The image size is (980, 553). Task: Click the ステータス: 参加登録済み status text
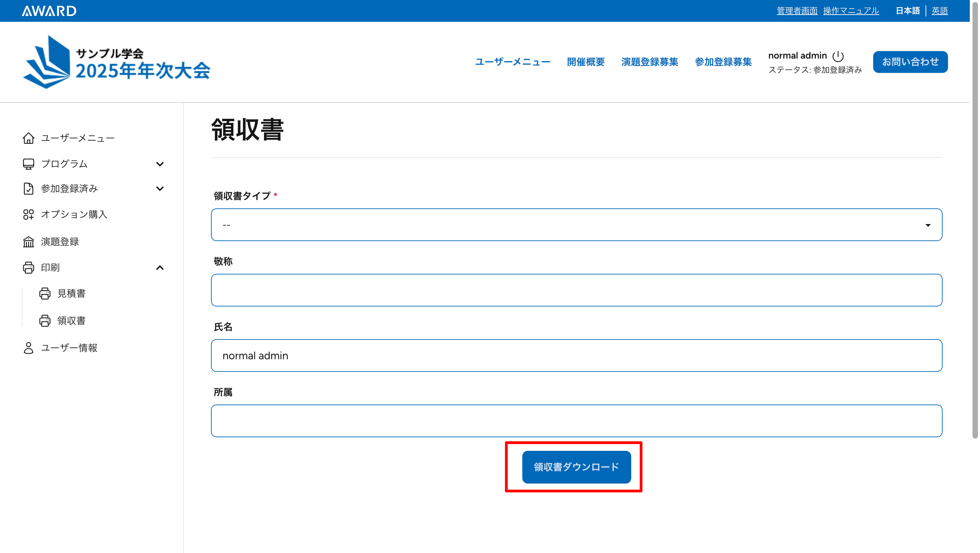coord(815,70)
